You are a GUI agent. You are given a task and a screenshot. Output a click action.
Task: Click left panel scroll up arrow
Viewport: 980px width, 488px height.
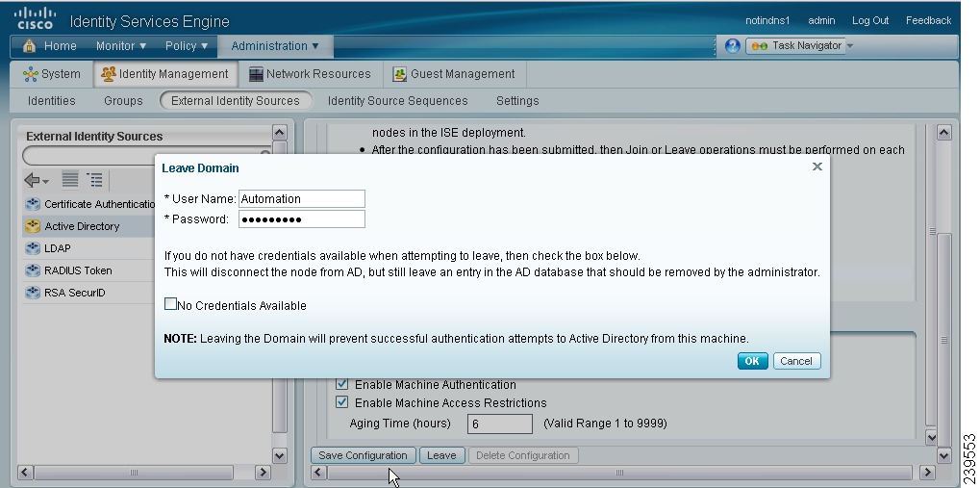[279, 132]
